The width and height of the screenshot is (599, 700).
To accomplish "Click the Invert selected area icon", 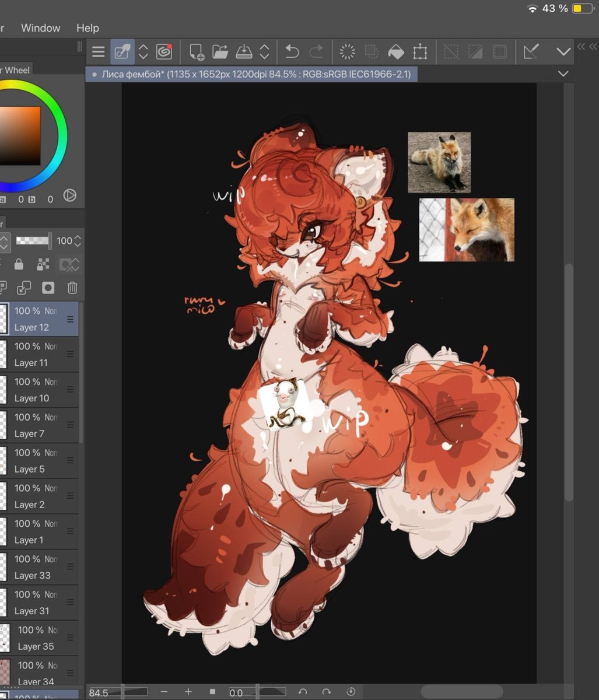I will 475,52.
